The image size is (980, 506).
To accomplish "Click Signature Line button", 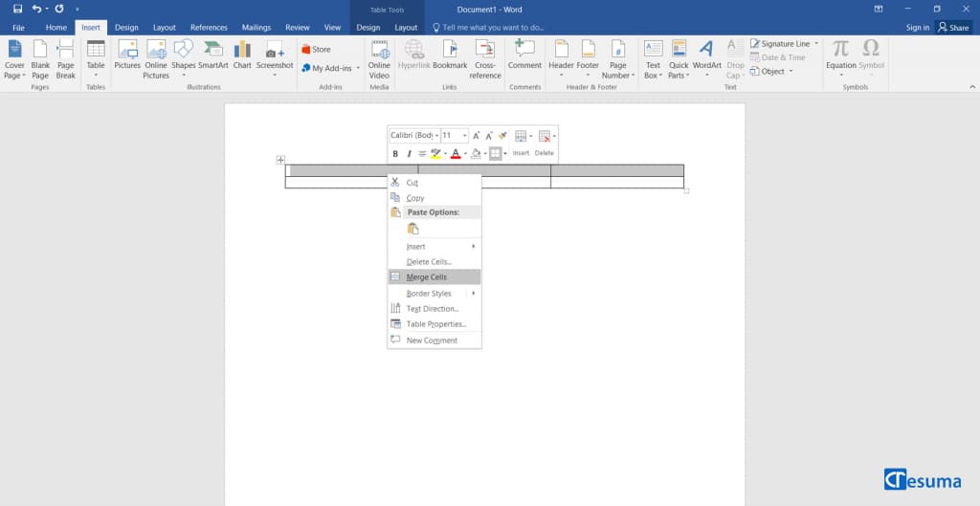I will 785,44.
